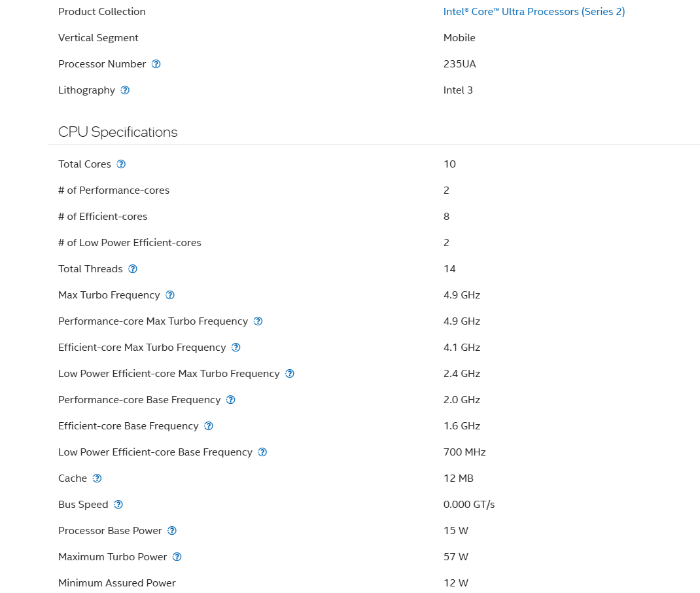
Task: Click the 235UA processor number value
Action: [x=459, y=64]
